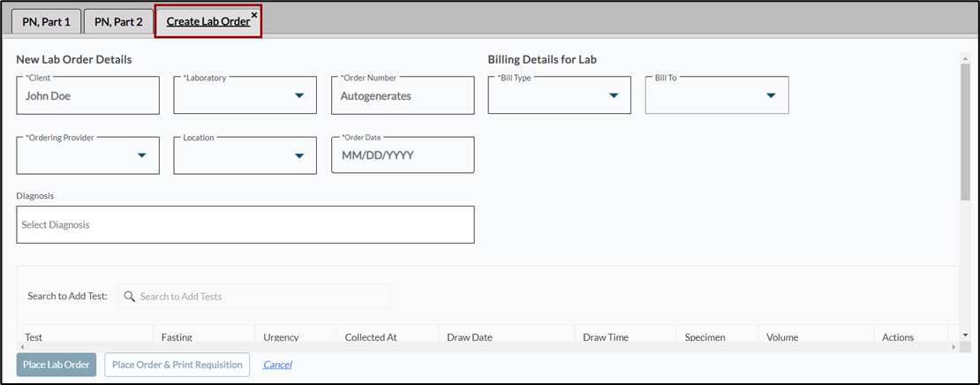This screenshot has width=980, height=385.
Task: Click the Client field showing John Doe
Action: (x=88, y=95)
